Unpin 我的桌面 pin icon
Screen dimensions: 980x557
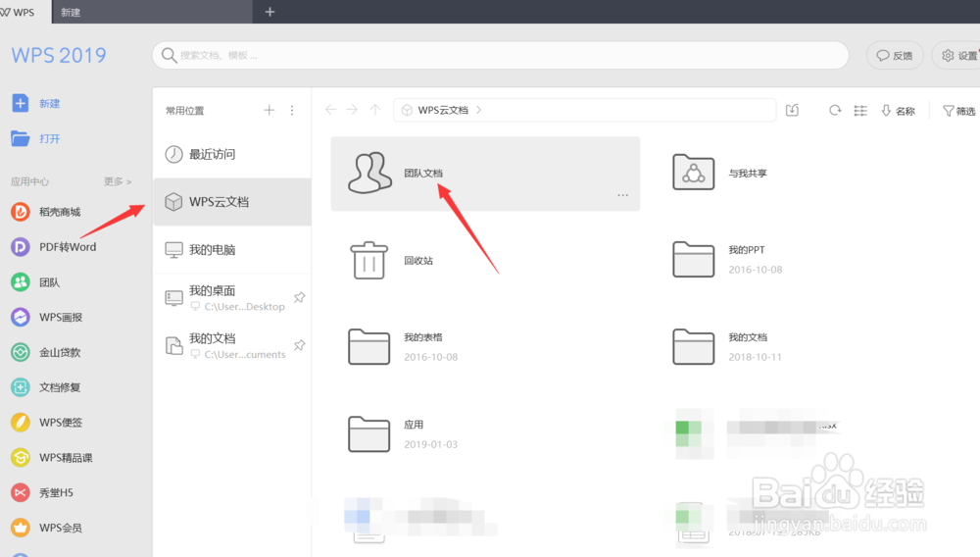299,297
